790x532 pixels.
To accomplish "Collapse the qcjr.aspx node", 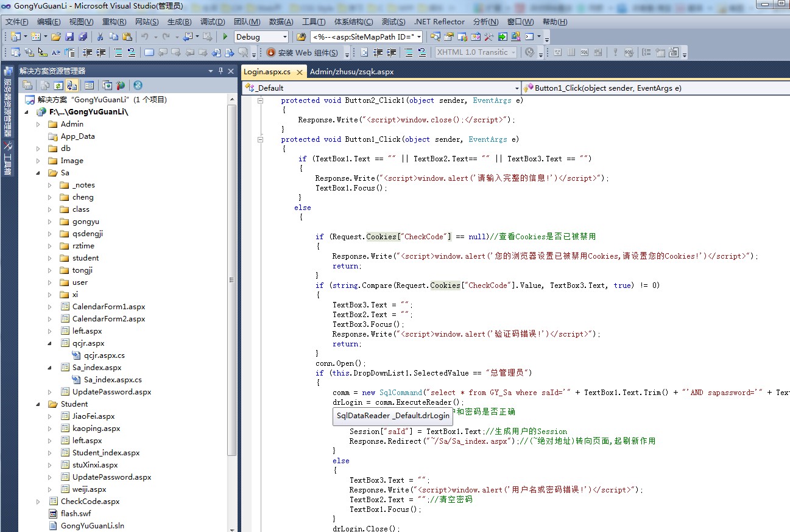I will point(50,343).
